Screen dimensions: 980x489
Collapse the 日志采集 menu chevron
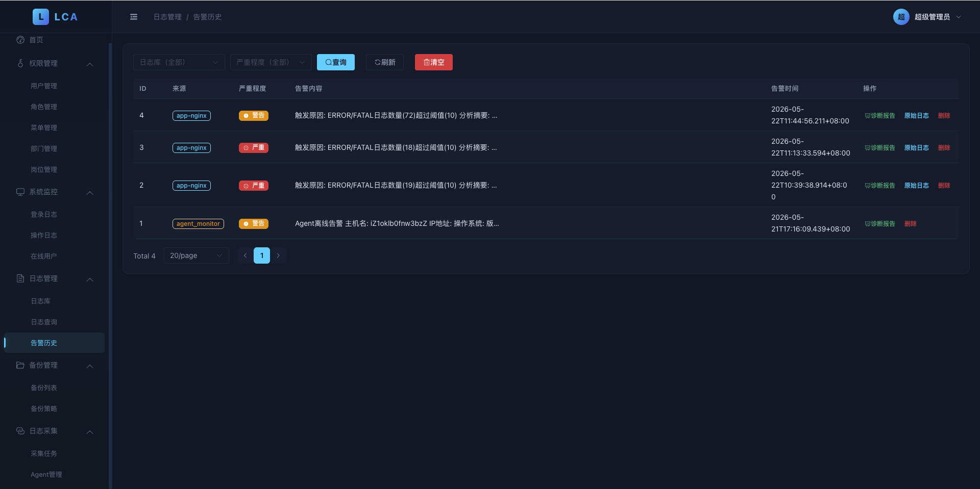[x=90, y=432]
